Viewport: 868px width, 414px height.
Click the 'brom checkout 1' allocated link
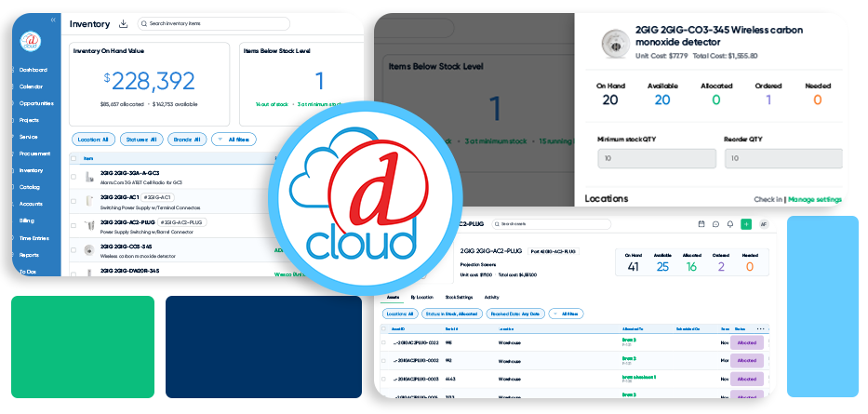639,377
